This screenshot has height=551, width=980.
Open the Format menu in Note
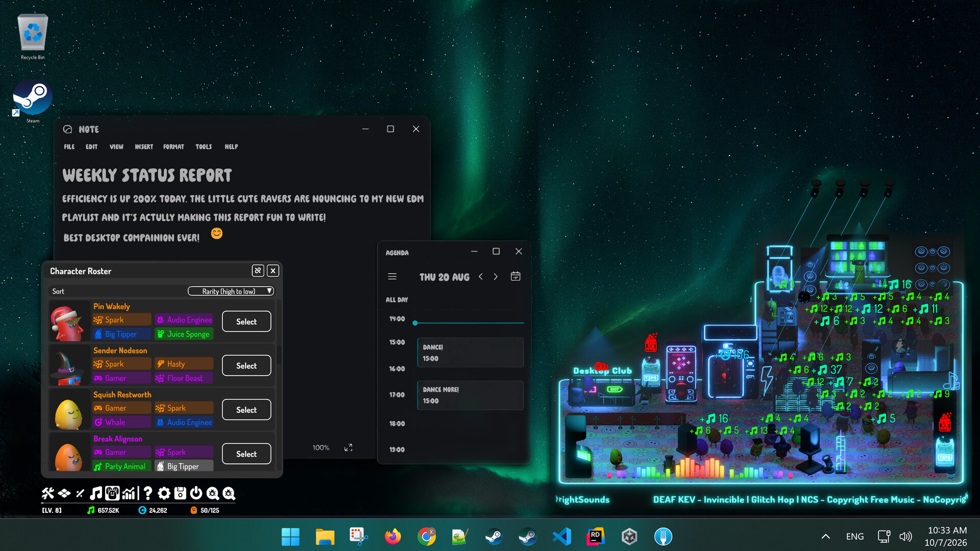pos(174,147)
